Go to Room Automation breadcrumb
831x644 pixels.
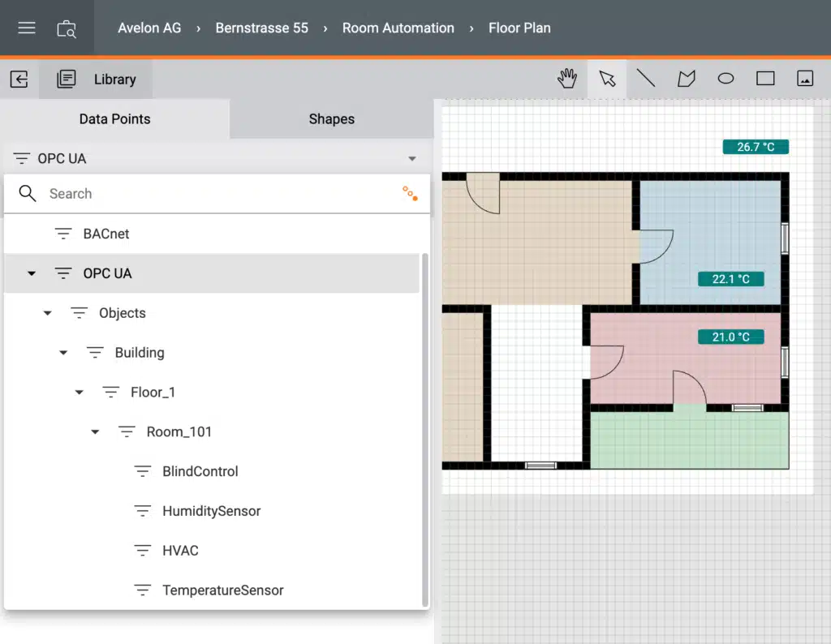[x=398, y=28]
